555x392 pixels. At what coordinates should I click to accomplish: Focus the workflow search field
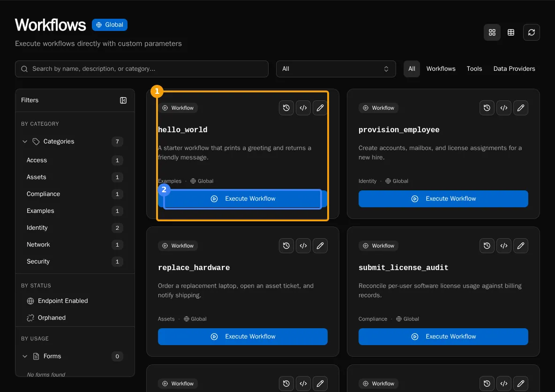click(x=142, y=69)
